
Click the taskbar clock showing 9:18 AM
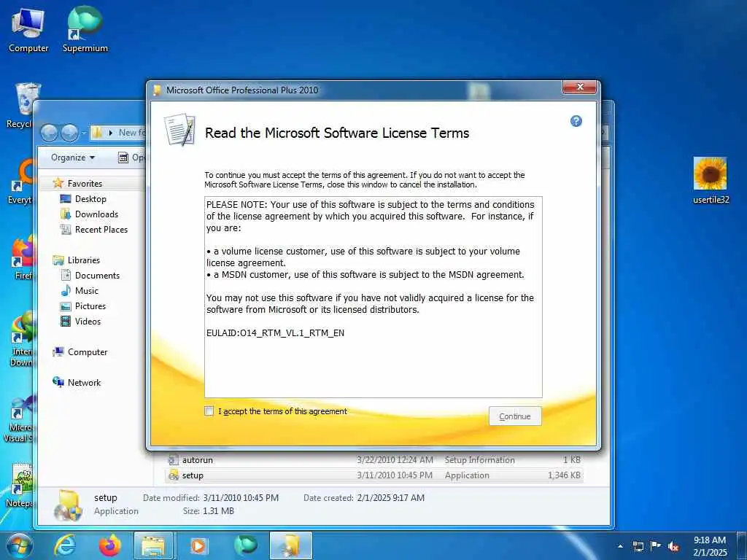pyautogui.click(x=710, y=546)
